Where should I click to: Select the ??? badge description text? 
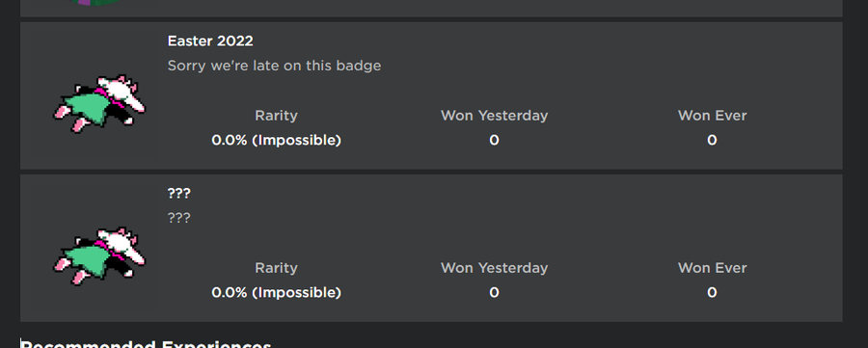[178, 218]
